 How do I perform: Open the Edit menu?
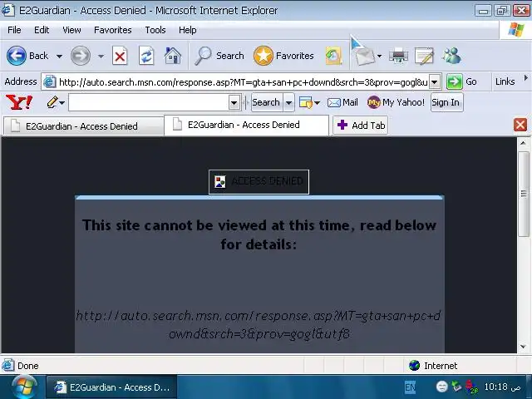click(x=42, y=30)
